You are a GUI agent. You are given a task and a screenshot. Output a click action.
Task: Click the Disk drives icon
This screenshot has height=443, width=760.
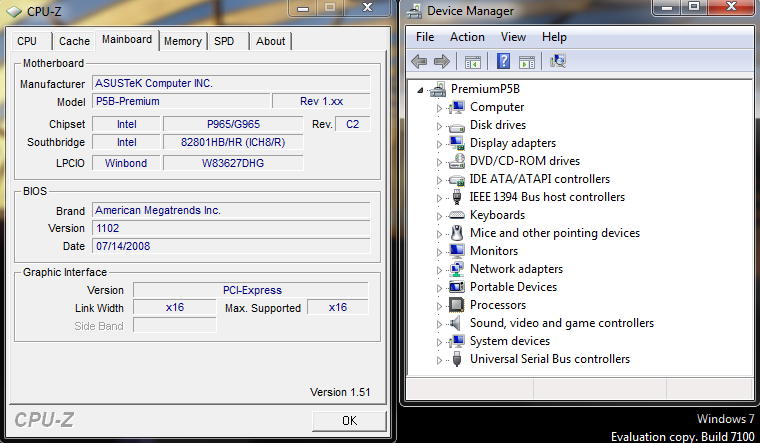457,127
